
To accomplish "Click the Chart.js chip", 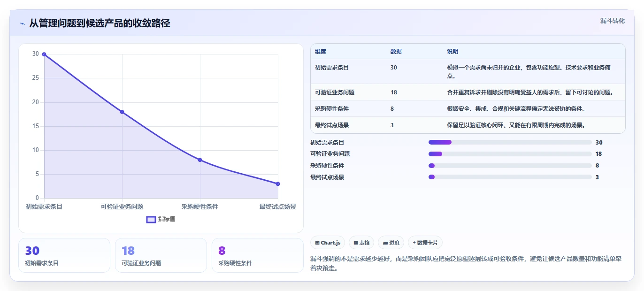I will 328,243.
